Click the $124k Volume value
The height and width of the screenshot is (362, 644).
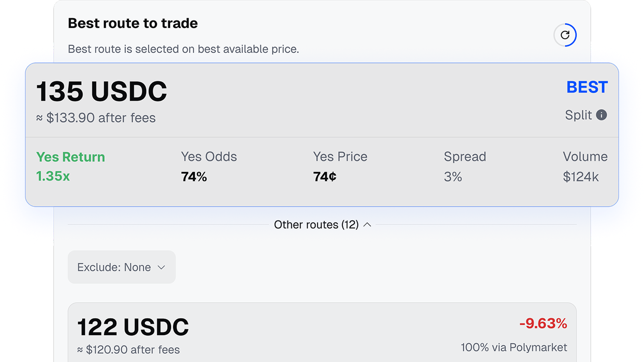[581, 176]
